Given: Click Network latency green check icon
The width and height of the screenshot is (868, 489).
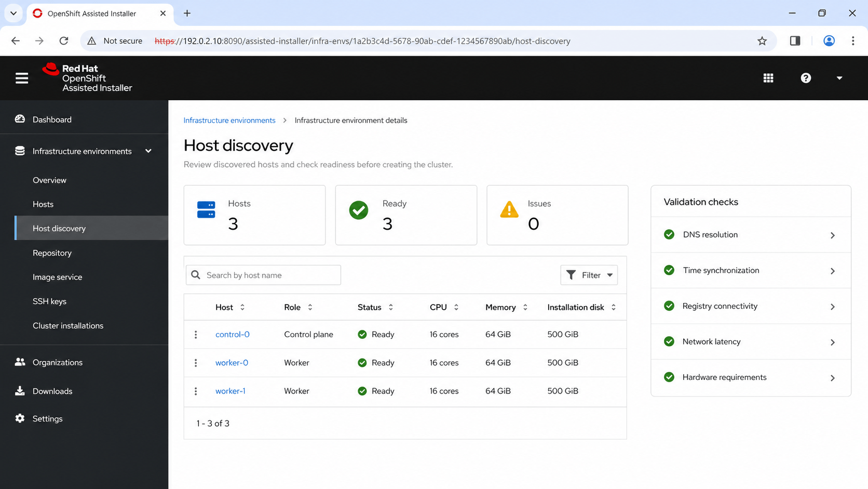Looking at the screenshot, I should click(x=669, y=341).
